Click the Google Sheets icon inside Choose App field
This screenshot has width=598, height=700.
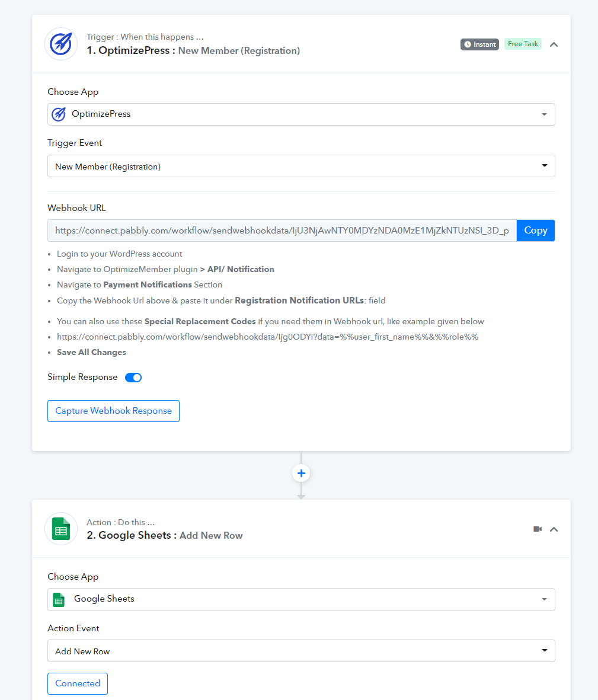click(x=59, y=600)
